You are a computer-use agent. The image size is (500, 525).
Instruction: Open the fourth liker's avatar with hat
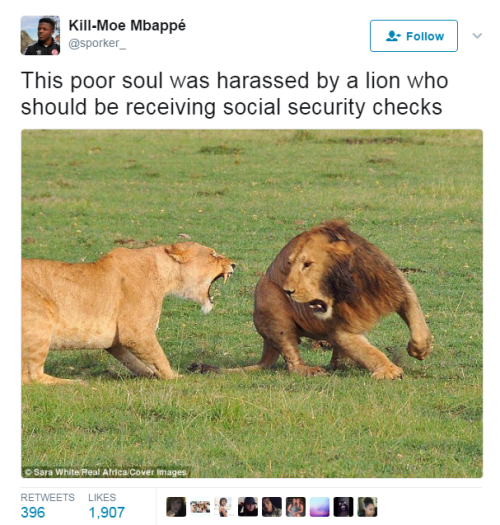coord(248,507)
